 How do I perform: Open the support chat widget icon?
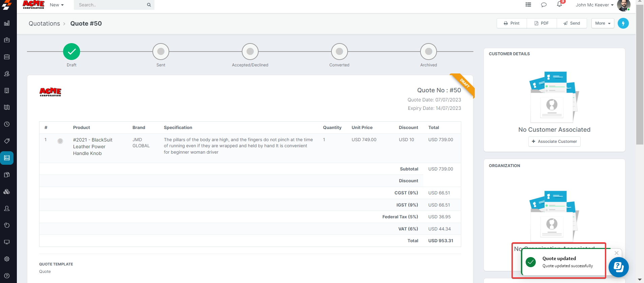[x=618, y=267]
